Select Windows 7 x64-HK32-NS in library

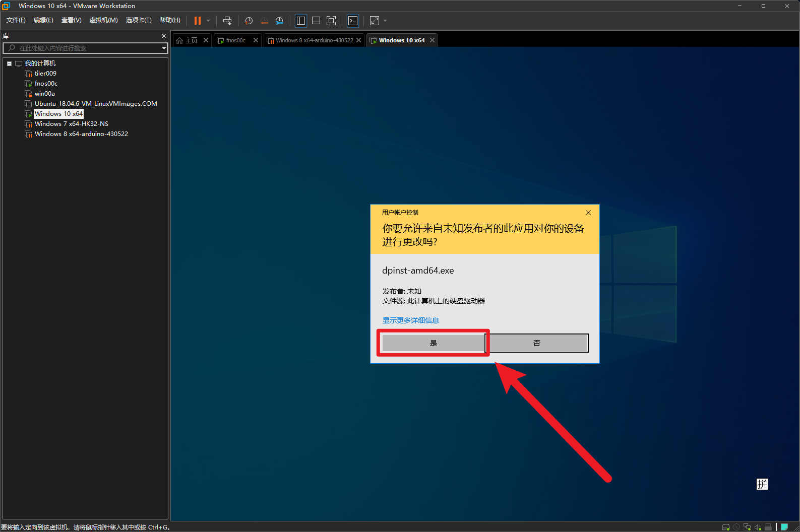pos(72,124)
